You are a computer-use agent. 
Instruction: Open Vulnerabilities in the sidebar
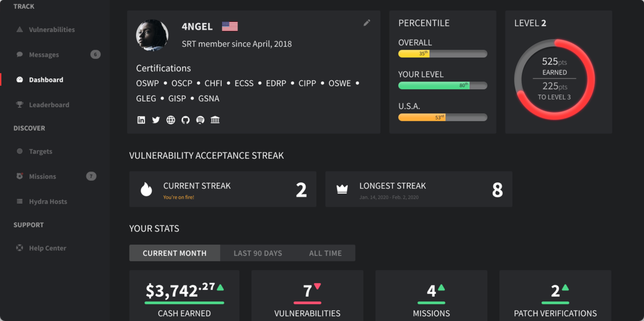52,30
